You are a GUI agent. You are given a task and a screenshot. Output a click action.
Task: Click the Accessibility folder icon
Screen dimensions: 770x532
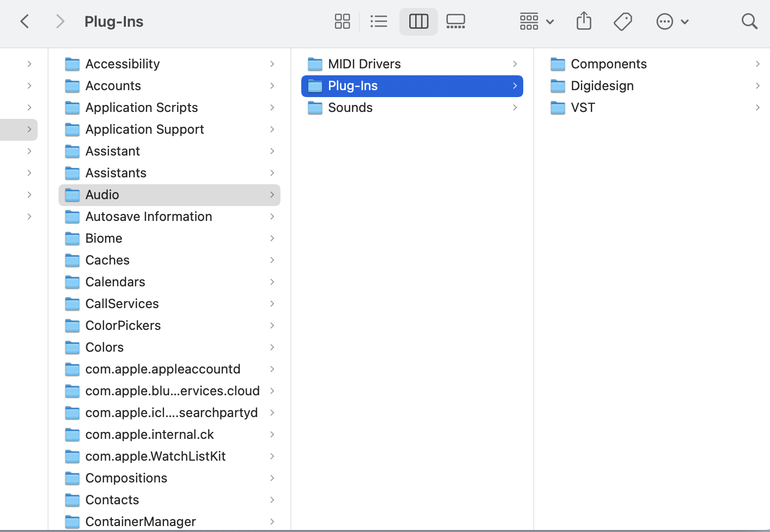72,64
